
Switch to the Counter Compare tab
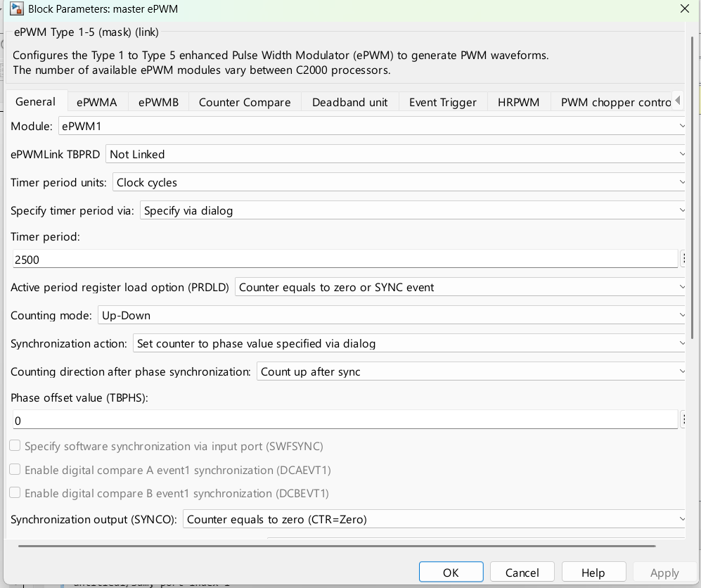coord(245,103)
